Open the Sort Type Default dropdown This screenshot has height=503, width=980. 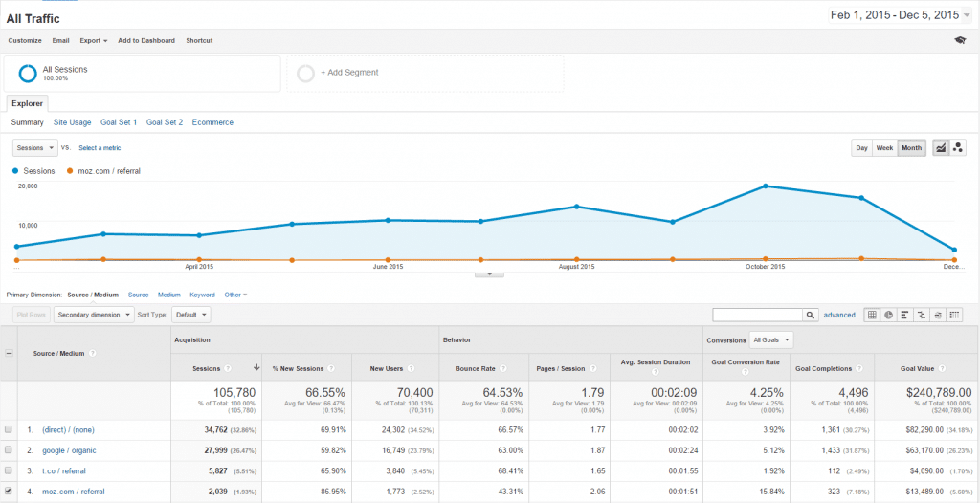[190, 315]
